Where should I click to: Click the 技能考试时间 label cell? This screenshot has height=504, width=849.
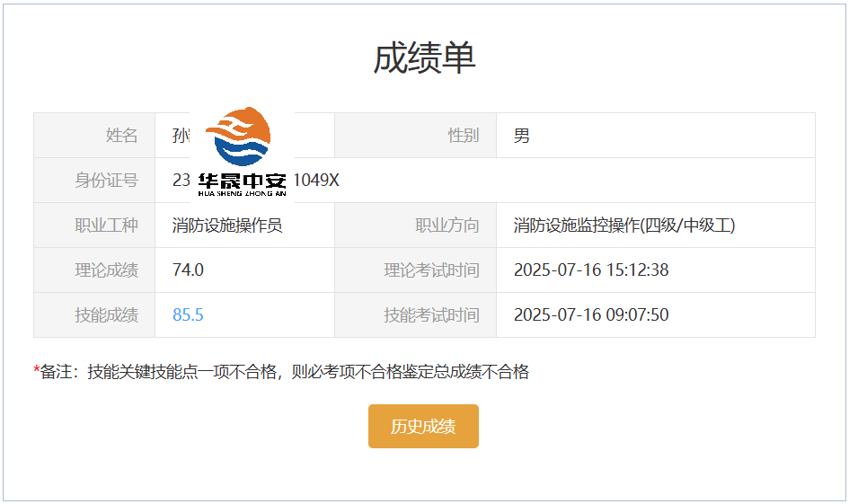pos(415,315)
